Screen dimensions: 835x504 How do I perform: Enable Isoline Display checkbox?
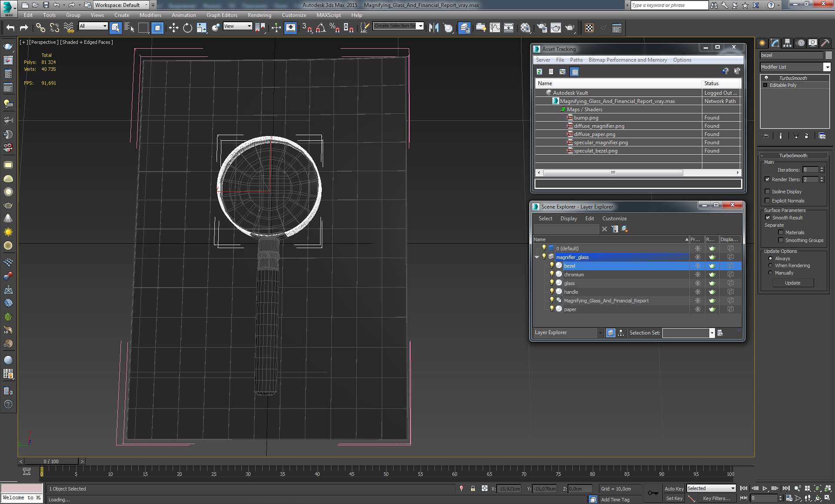768,192
